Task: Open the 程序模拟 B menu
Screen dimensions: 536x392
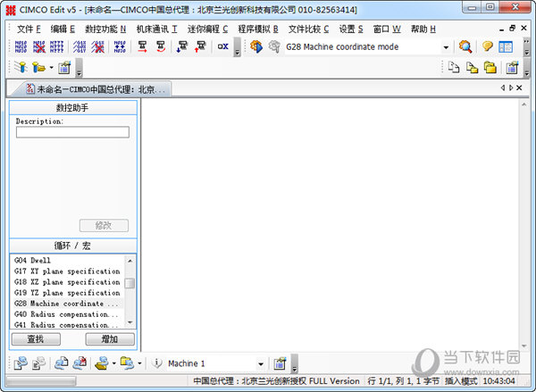Action: click(258, 29)
